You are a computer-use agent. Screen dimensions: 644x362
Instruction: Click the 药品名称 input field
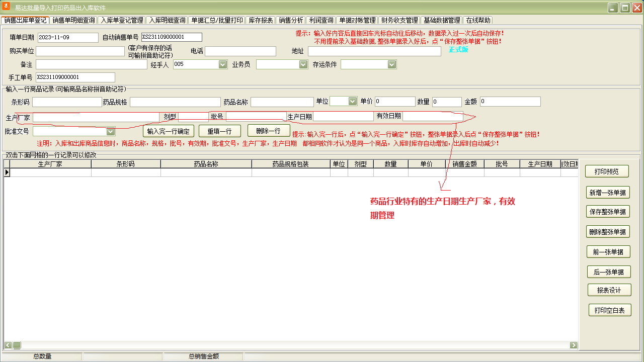click(x=282, y=102)
